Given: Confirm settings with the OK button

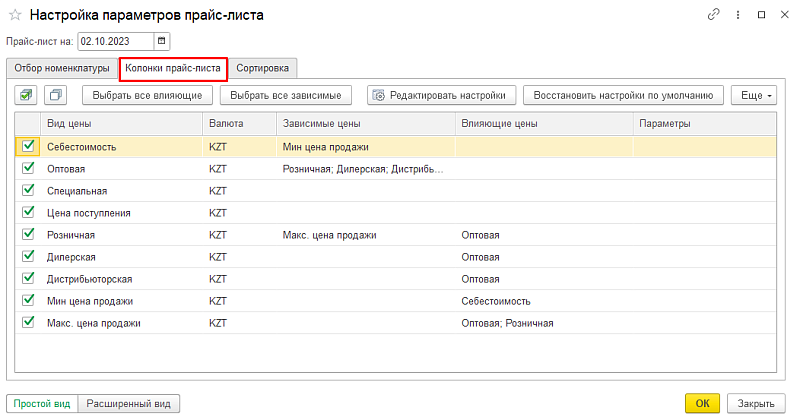Looking at the screenshot, I should tap(702, 404).
